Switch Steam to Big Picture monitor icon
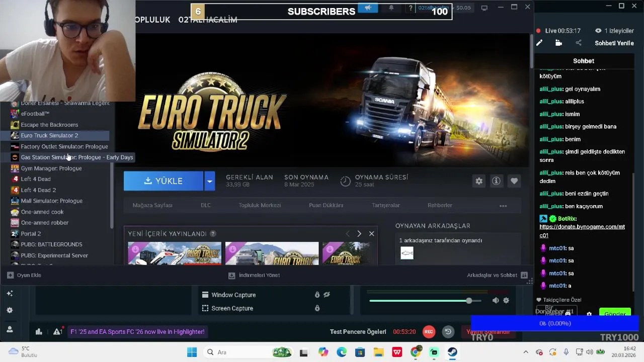 click(484, 8)
